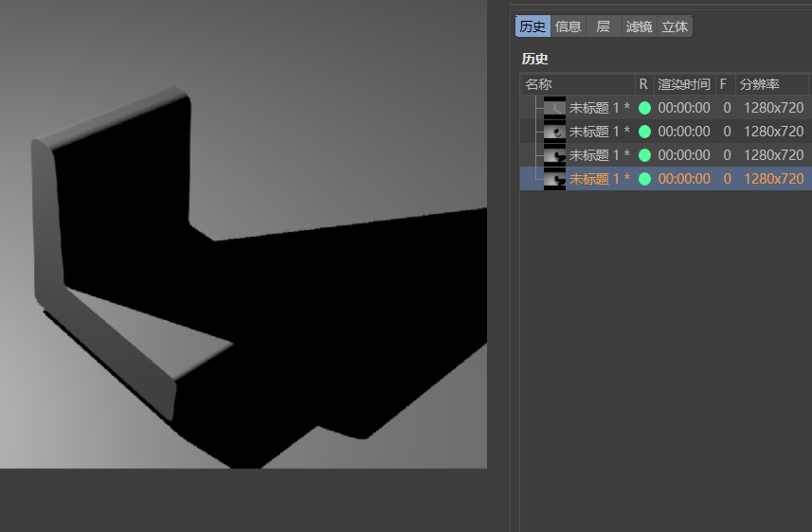812x532 pixels.
Task: Select the 立体 tab
Action: [x=675, y=27]
